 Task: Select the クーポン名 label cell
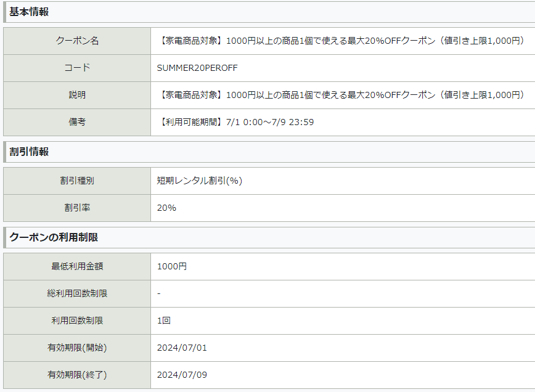[x=77, y=41]
